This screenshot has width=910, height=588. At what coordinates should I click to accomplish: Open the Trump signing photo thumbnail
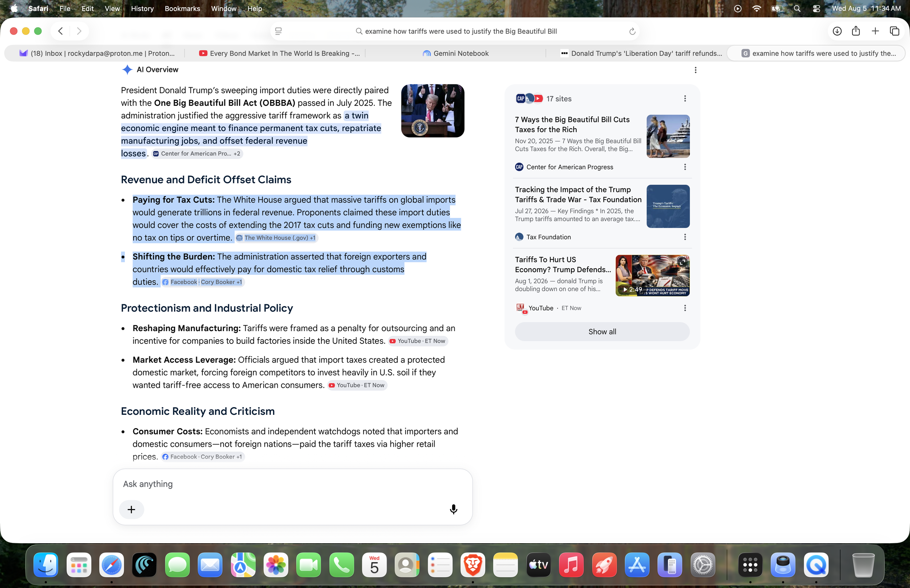(433, 111)
